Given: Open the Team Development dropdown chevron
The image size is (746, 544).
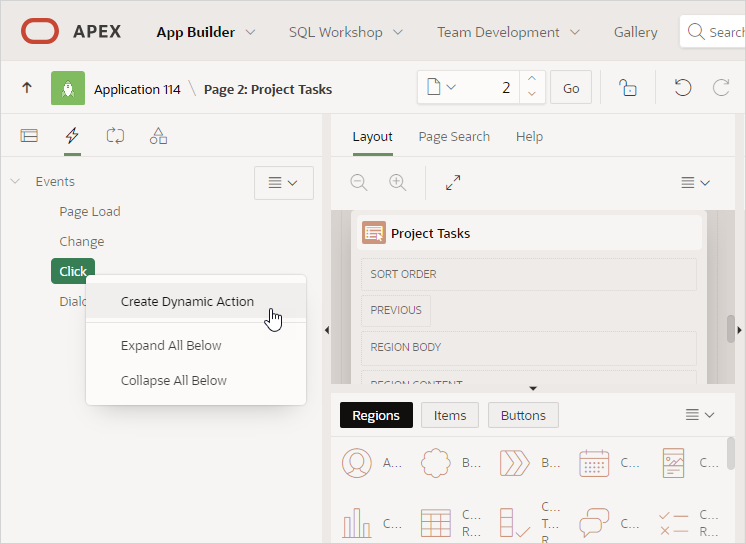Looking at the screenshot, I should click(x=575, y=32).
